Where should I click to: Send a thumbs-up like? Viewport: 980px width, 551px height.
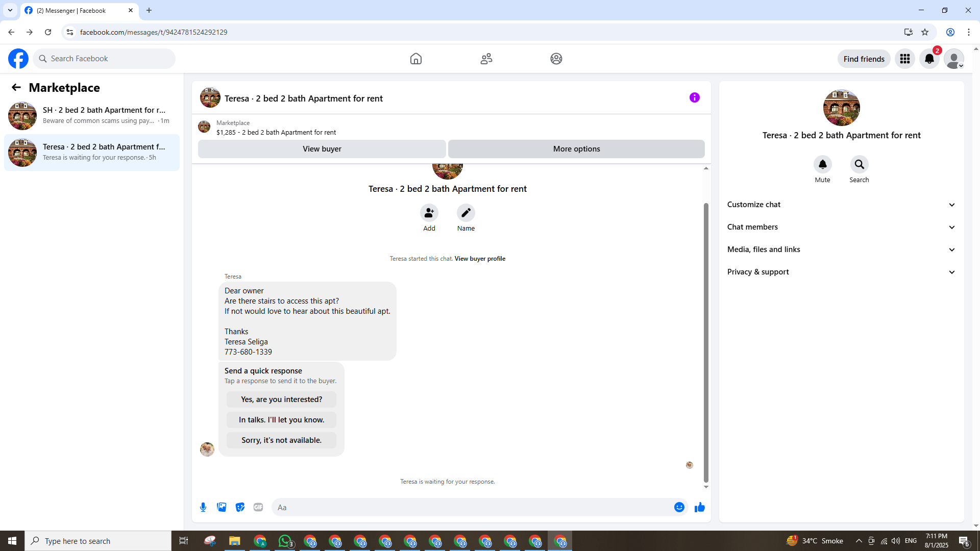click(x=700, y=507)
